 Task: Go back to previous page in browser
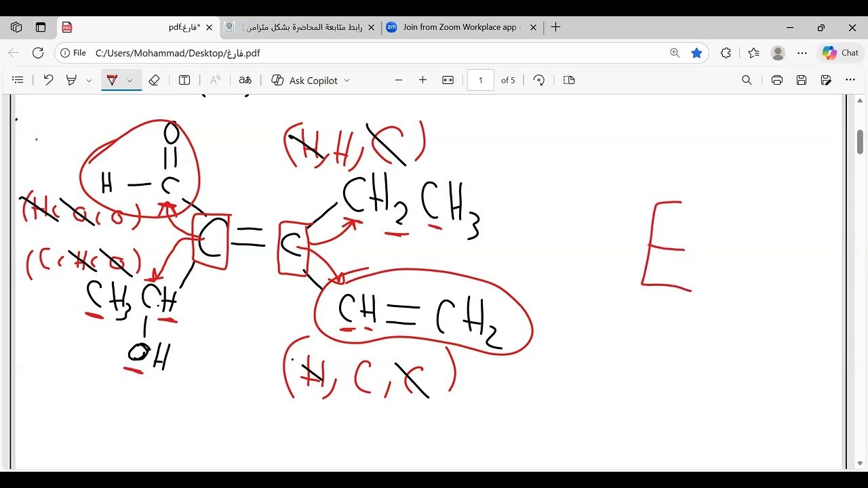pyautogui.click(x=14, y=53)
